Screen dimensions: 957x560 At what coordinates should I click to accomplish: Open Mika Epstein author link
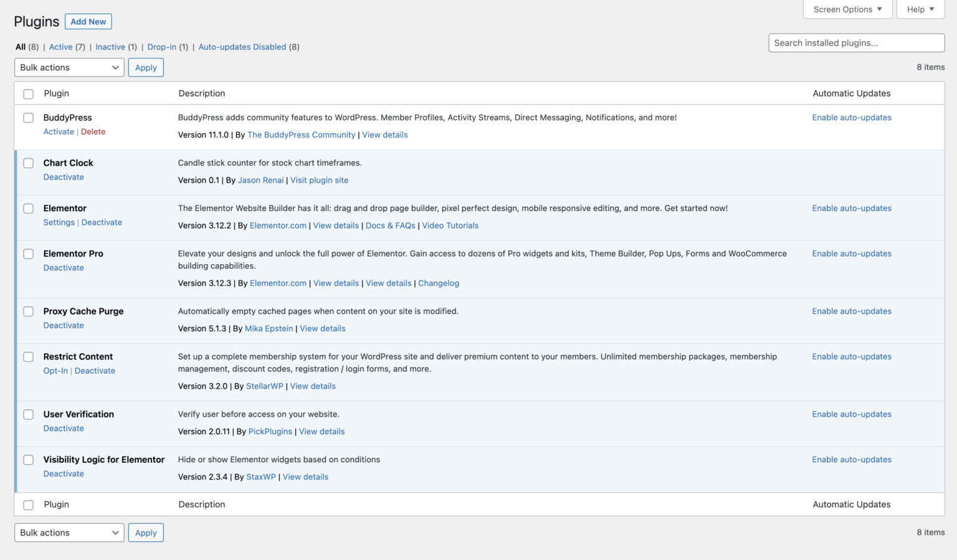tap(269, 328)
